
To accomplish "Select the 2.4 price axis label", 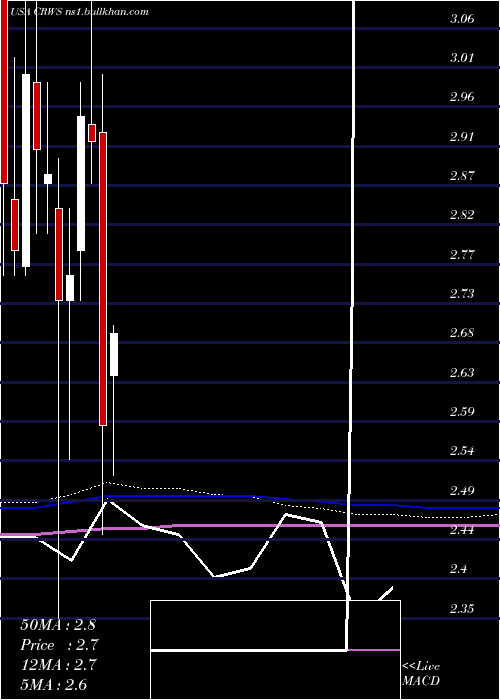I will [x=459, y=569].
